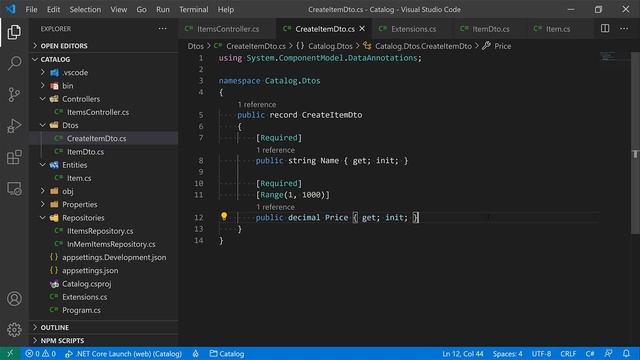Open Program.cs file
This screenshot has height=360, width=640.
[x=81, y=310]
